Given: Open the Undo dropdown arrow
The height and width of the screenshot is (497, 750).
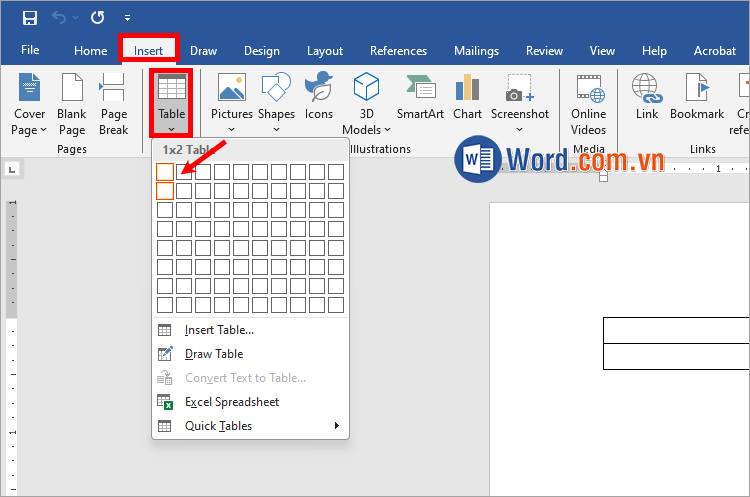Looking at the screenshot, I should point(75,18).
